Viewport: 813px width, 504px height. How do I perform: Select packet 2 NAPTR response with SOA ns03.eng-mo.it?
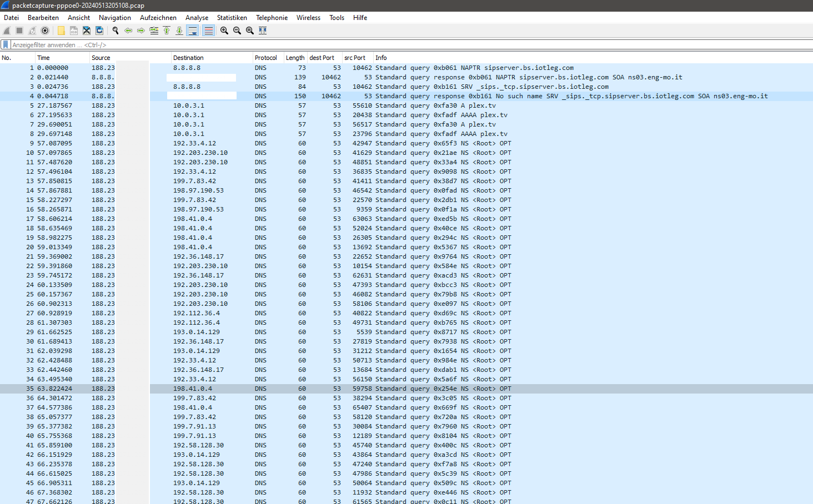[406, 77]
